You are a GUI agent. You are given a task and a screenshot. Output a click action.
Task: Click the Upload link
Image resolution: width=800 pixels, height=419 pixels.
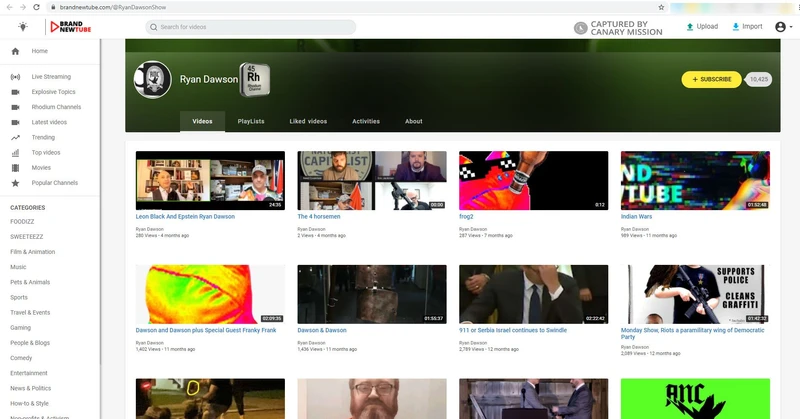click(702, 27)
